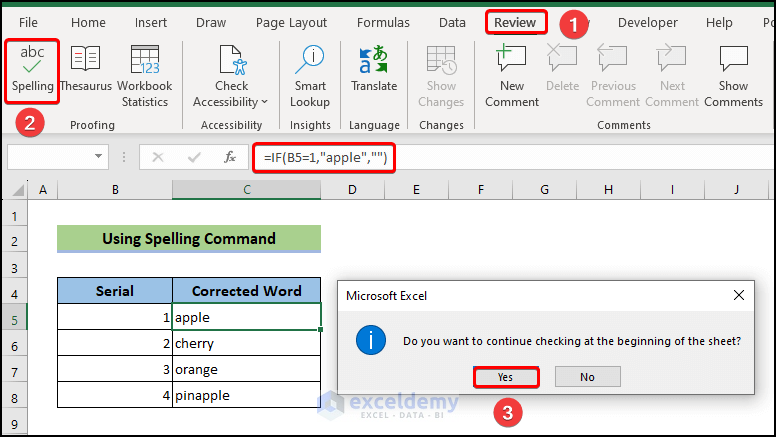Click No in the Excel dialog

tap(587, 377)
